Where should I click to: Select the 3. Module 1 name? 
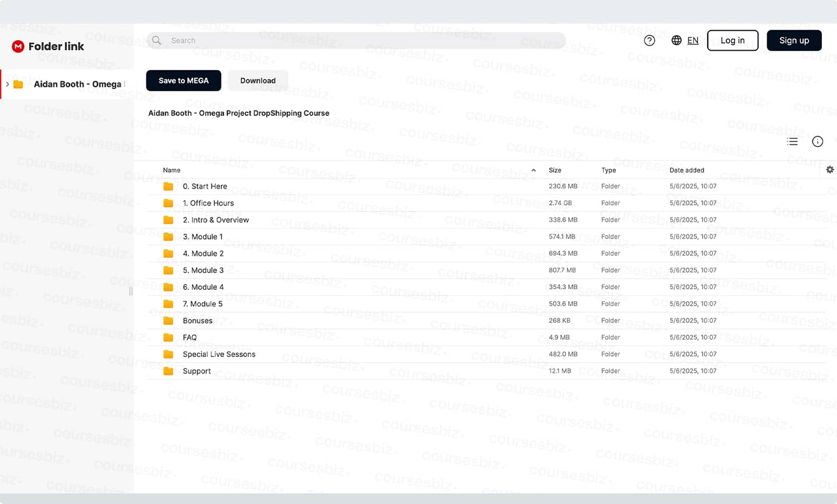(x=203, y=236)
